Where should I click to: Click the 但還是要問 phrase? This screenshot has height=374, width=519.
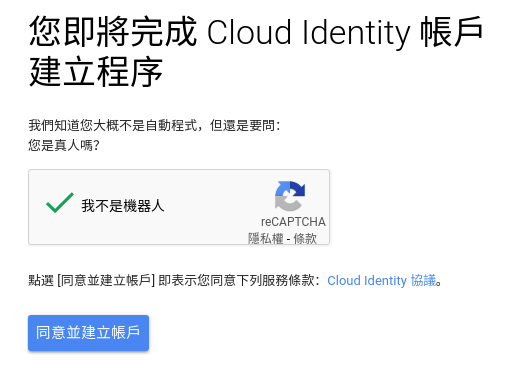[243, 126]
